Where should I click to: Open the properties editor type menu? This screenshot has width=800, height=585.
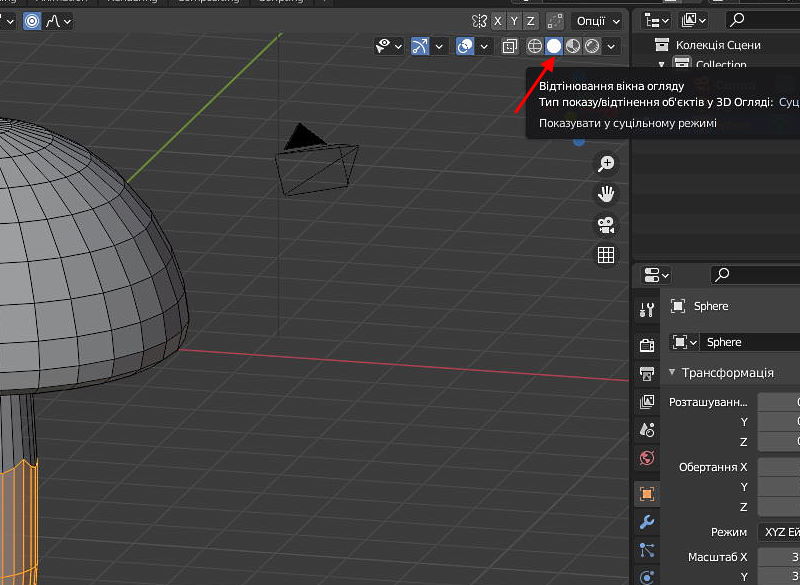[656, 275]
